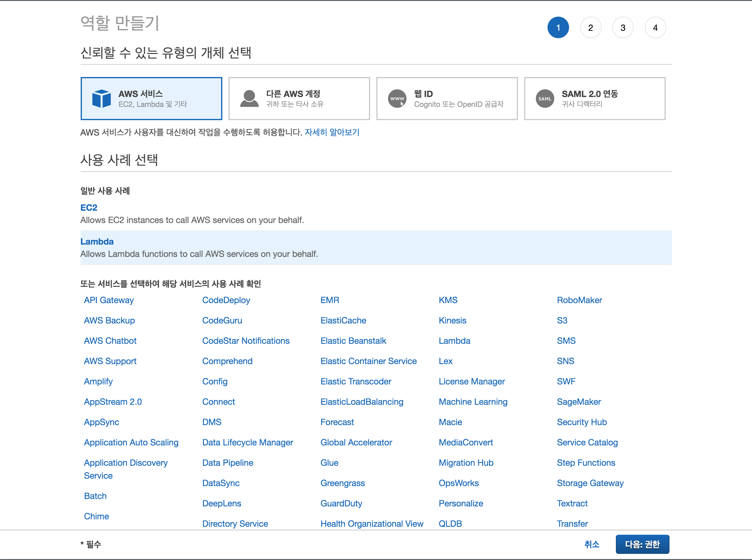Open the 자세히 알아보기 link

[x=332, y=132]
